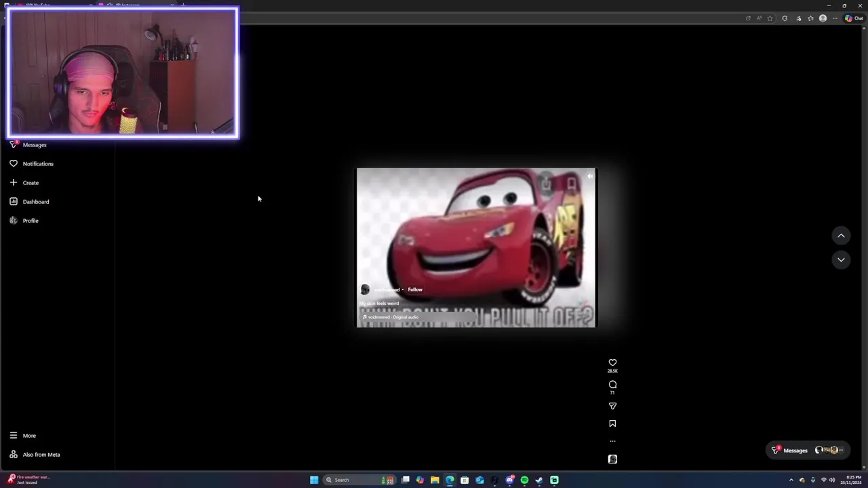This screenshot has width=868, height=488.
Task: Go to the previous reel with up chevron
Action: click(841, 235)
